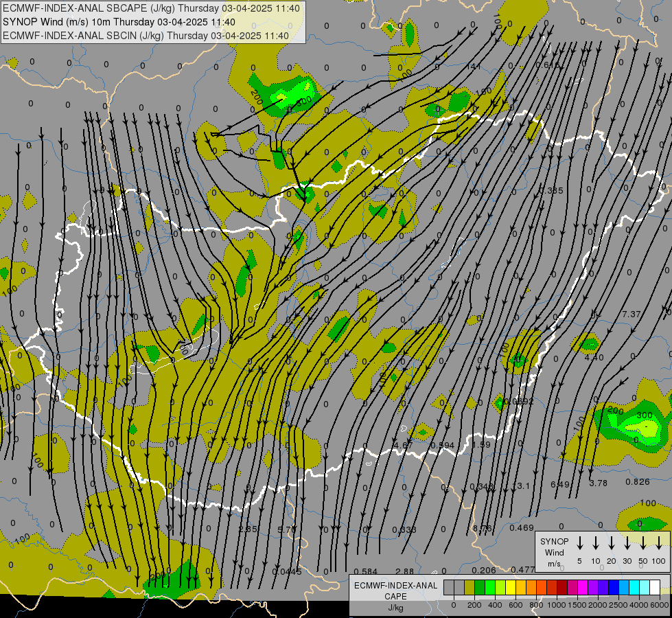Select the olive CAPE legend swatch
672x618 pixels.
pyautogui.click(x=470, y=587)
